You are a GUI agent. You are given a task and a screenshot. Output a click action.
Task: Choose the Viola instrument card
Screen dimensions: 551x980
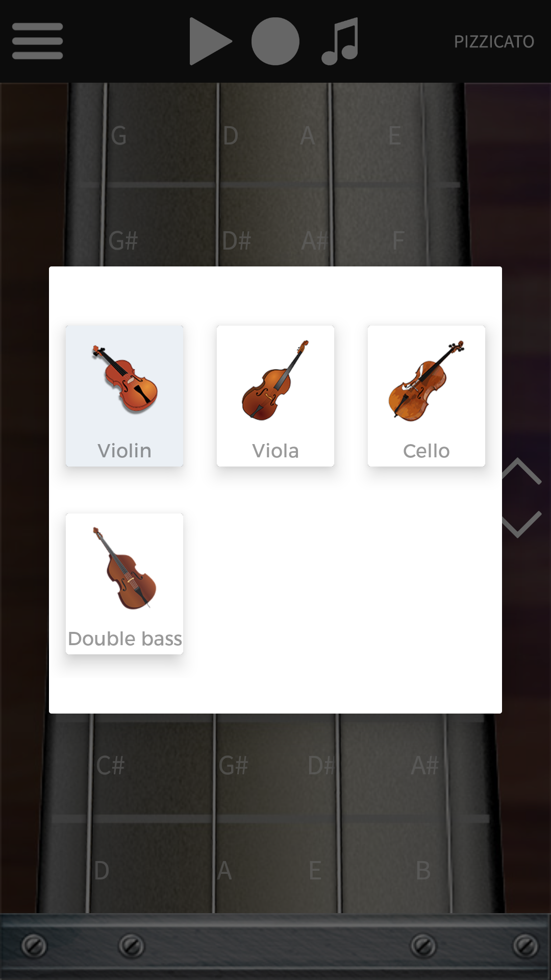pos(275,396)
